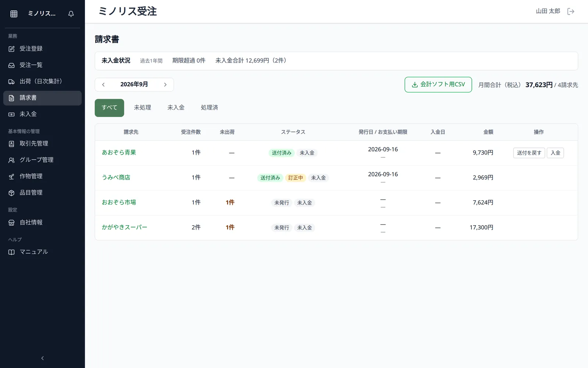
Task: Click the logout icon beside 山田 太郎
Action: click(571, 11)
